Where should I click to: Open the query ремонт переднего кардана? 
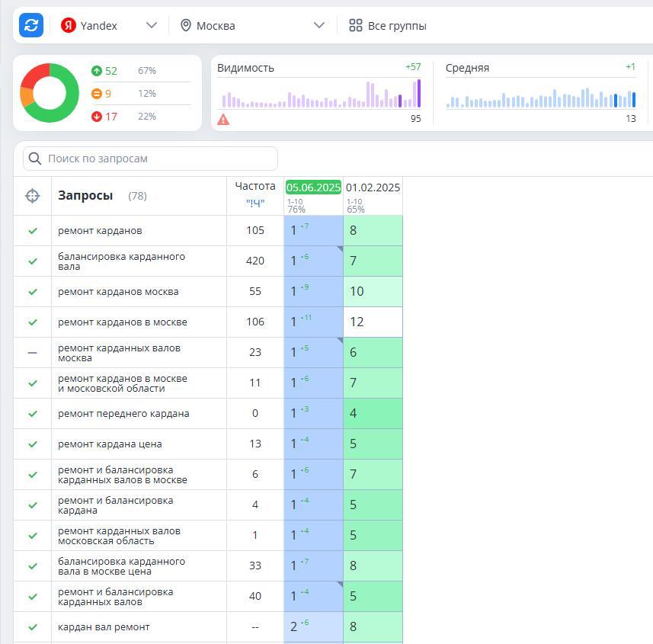123,414
